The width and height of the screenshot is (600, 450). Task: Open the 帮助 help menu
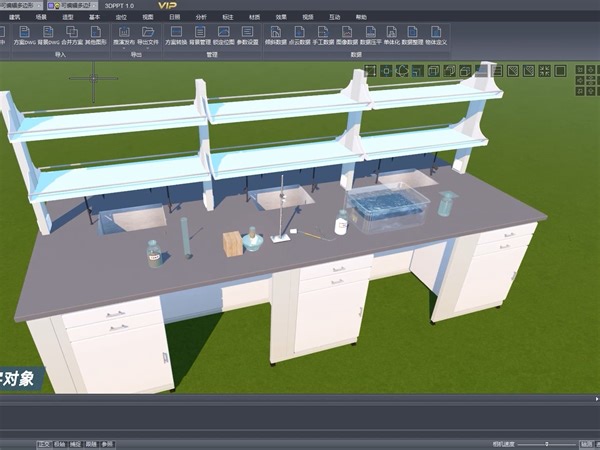pos(361,17)
